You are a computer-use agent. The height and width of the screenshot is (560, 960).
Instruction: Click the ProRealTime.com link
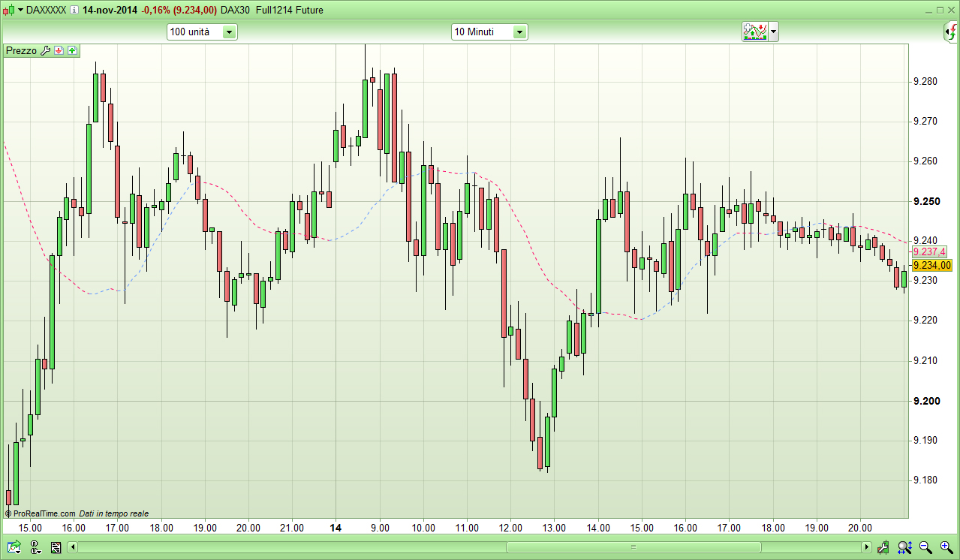click(44, 513)
